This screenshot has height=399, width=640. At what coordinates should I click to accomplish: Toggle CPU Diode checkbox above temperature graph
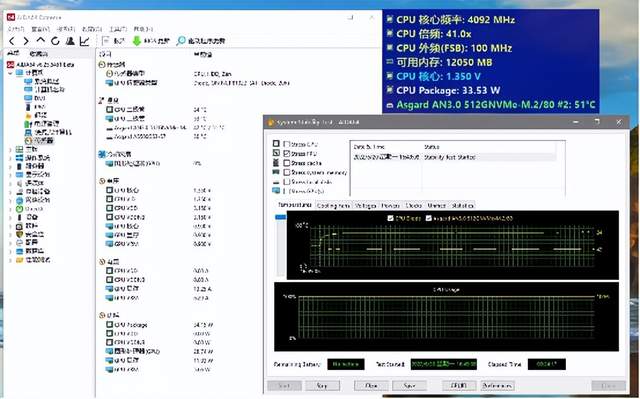click(390, 218)
